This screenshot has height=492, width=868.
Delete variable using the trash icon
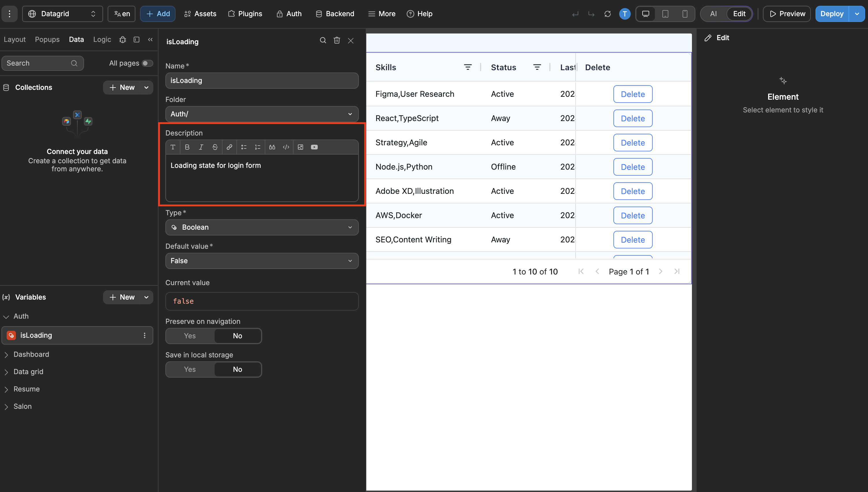click(x=337, y=40)
